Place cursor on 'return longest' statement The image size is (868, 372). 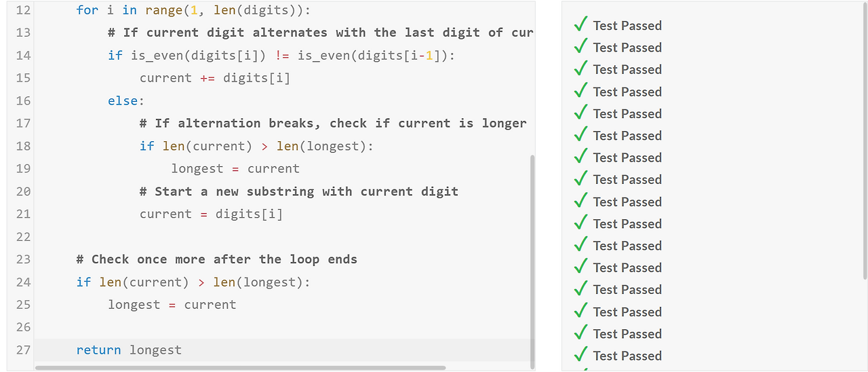tap(129, 350)
